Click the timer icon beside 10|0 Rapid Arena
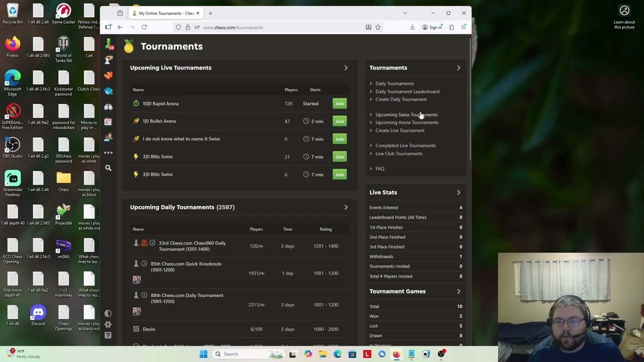The width and height of the screenshot is (644, 362). click(x=136, y=104)
